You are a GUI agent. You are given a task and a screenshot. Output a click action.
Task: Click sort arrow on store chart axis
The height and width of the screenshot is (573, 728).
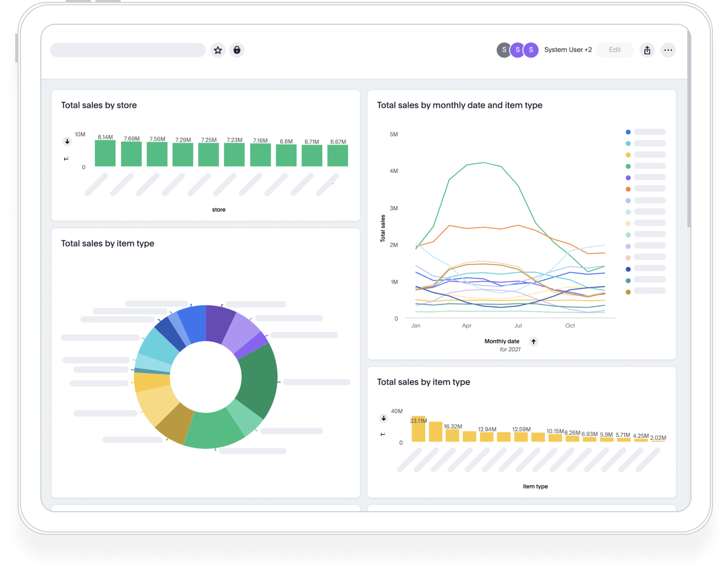click(67, 142)
